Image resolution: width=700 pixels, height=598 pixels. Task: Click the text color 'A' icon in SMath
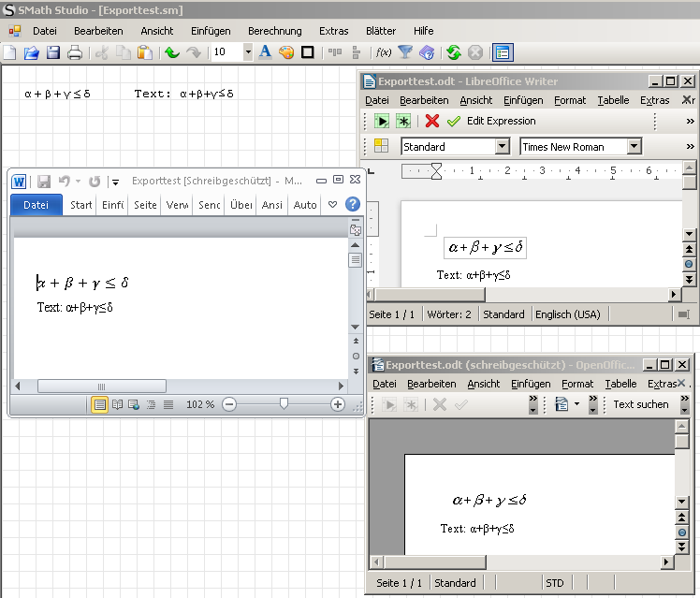(265, 52)
